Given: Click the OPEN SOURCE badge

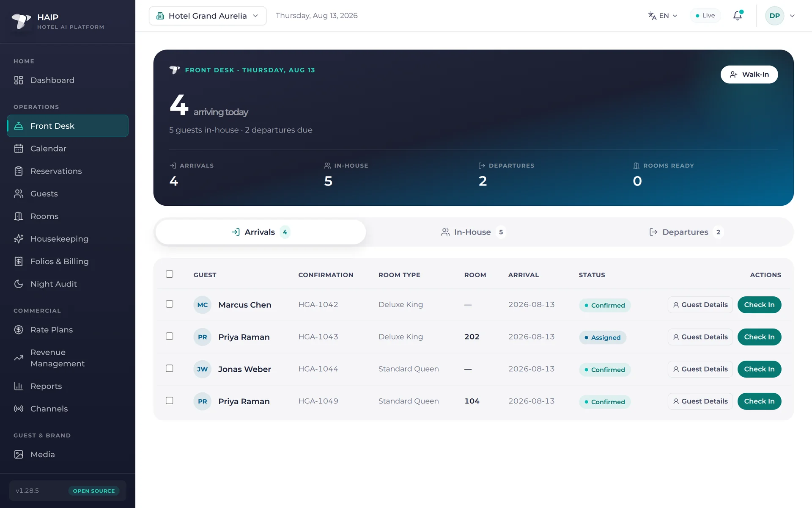Looking at the screenshot, I should [94, 491].
